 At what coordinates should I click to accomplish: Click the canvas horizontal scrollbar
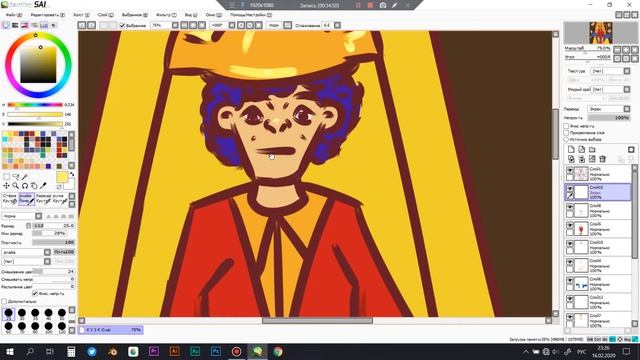coord(317,321)
